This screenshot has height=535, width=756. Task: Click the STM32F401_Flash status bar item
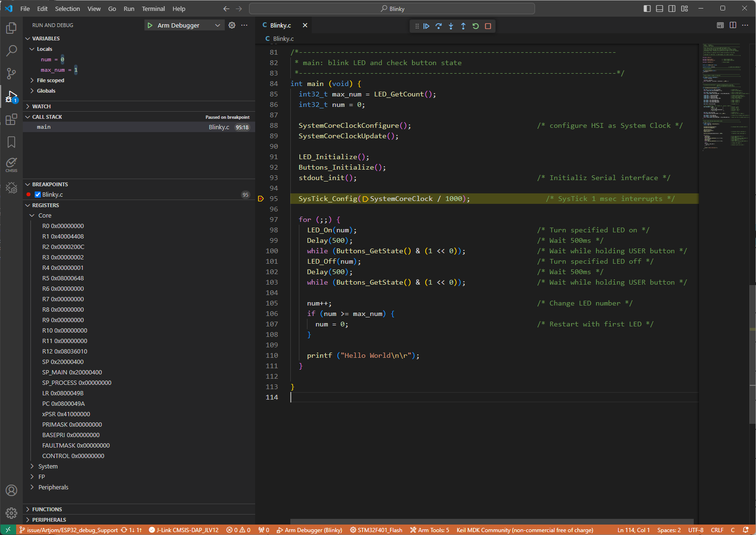376,530
